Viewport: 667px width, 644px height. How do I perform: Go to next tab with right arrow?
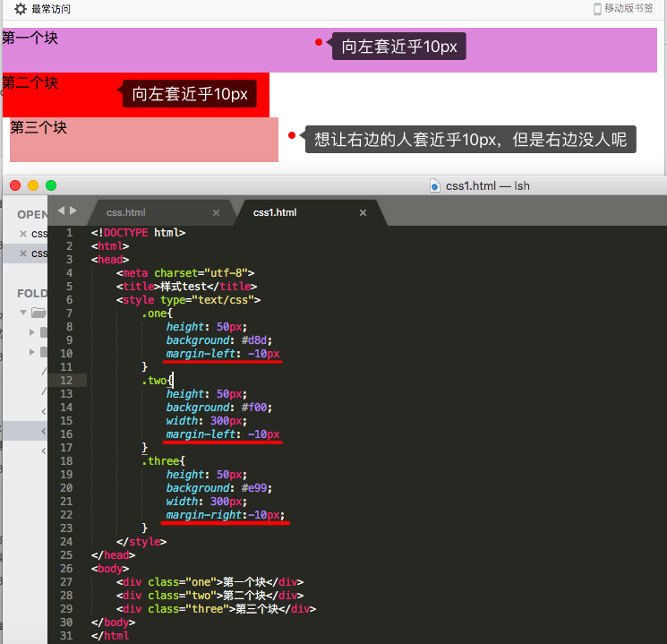[x=73, y=210]
